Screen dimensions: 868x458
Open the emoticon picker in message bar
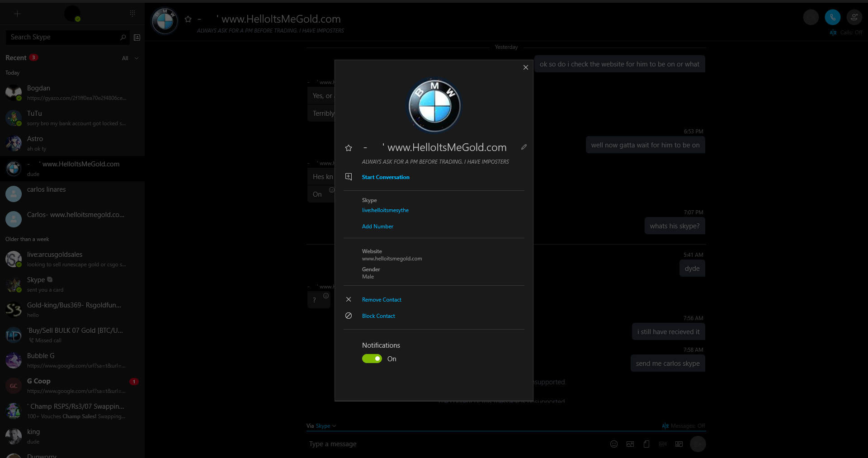(x=614, y=444)
